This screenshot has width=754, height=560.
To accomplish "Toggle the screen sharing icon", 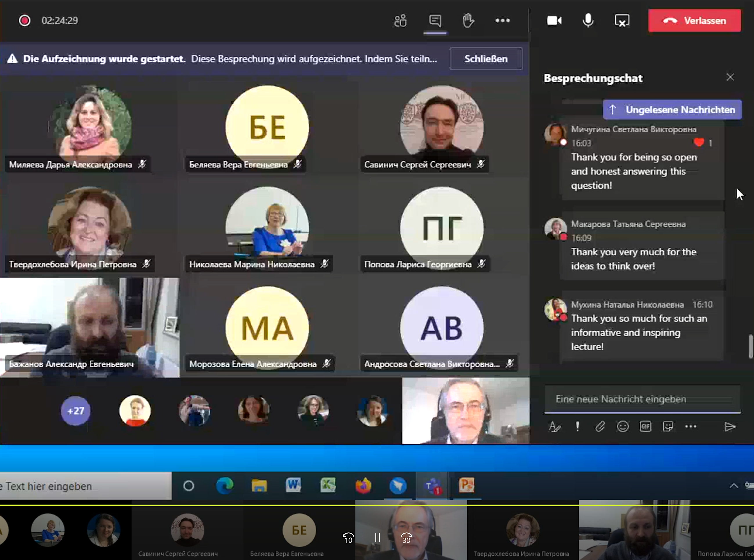I will click(x=622, y=21).
